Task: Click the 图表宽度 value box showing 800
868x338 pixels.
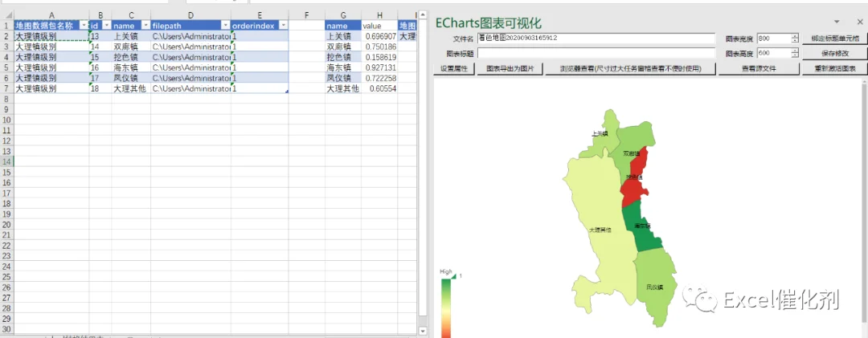Action: coord(774,39)
